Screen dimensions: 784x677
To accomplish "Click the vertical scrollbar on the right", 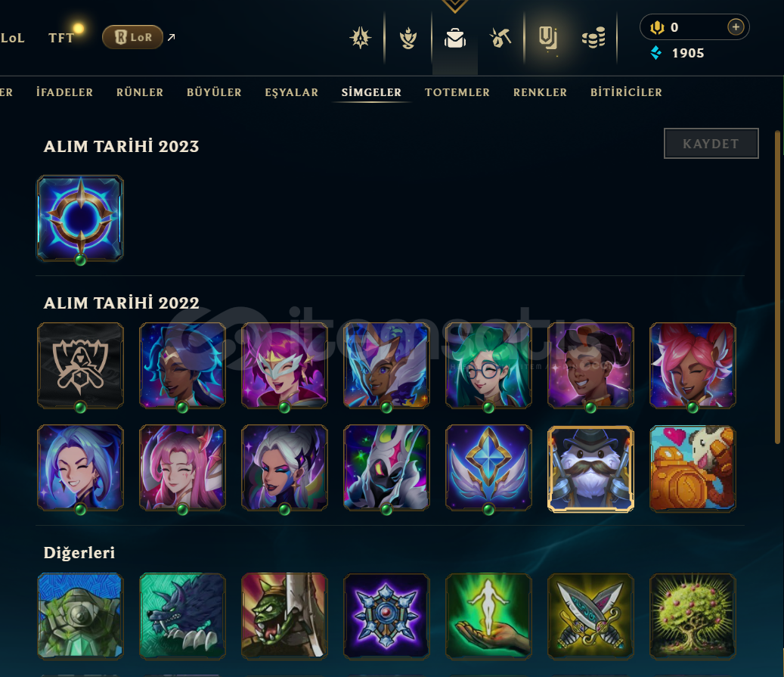I will point(777,287).
